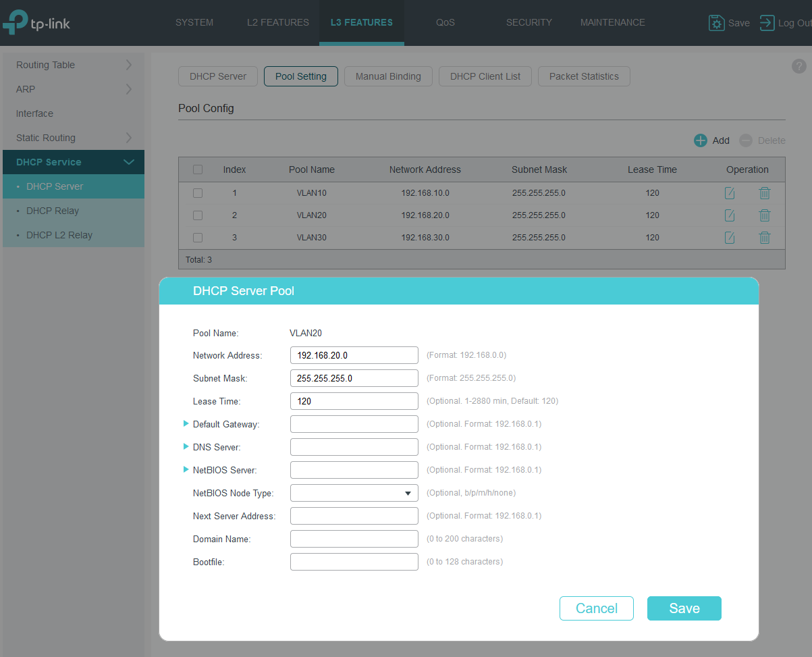Select DHCP L2 Relay in sidebar
The height and width of the screenshot is (657, 812).
(x=74, y=235)
